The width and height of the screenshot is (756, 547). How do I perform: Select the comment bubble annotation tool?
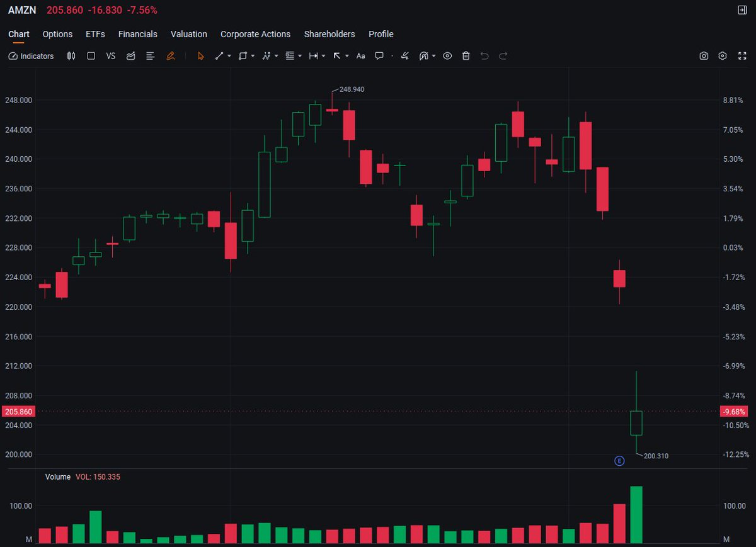(379, 56)
